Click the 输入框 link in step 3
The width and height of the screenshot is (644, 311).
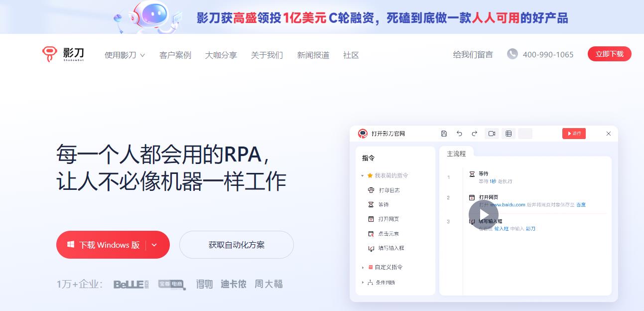pos(501,229)
